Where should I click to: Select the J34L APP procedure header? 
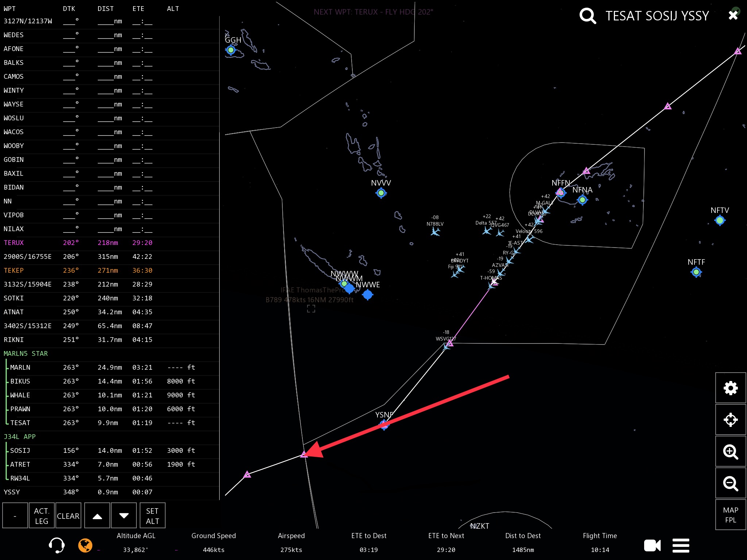click(x=20, y=437)
